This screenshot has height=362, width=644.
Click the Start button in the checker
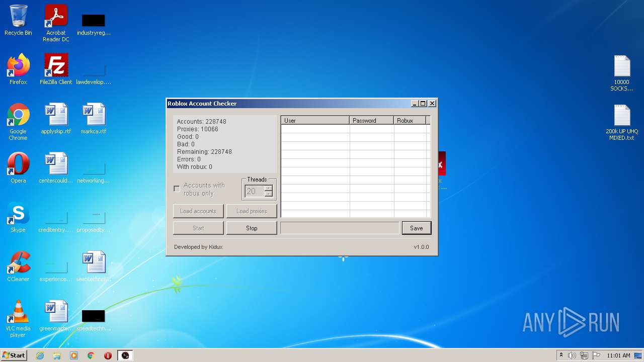click(198, 228)
